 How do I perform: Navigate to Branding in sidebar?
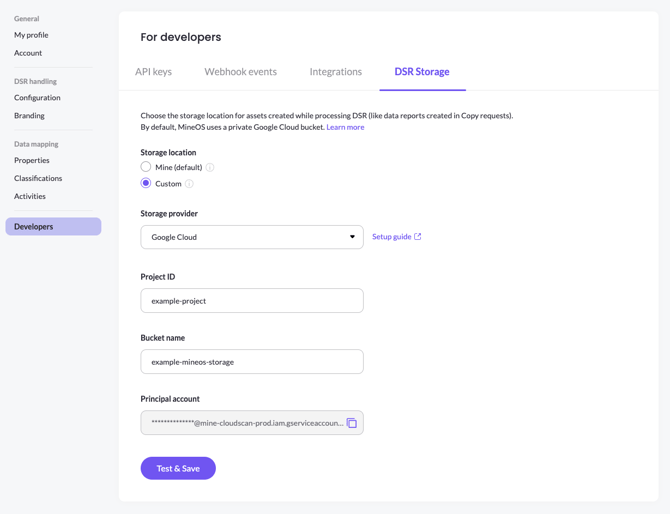point(29,116)
